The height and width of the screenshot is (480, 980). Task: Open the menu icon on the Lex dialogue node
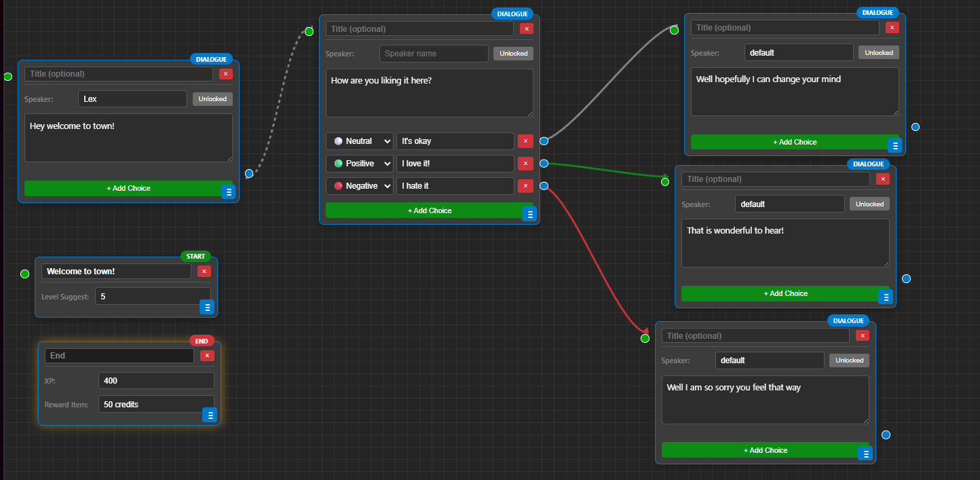[x=229, y=192]
